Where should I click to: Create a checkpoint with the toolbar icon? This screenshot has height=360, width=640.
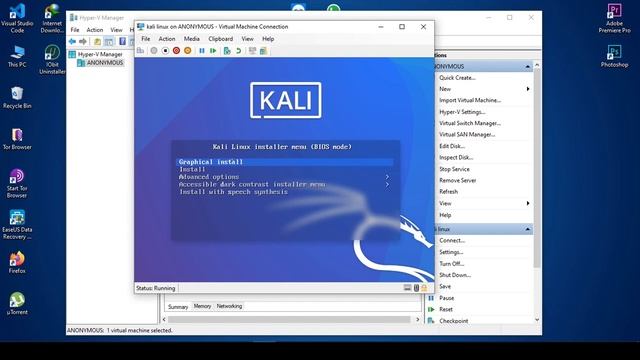[x=227, y=51]
